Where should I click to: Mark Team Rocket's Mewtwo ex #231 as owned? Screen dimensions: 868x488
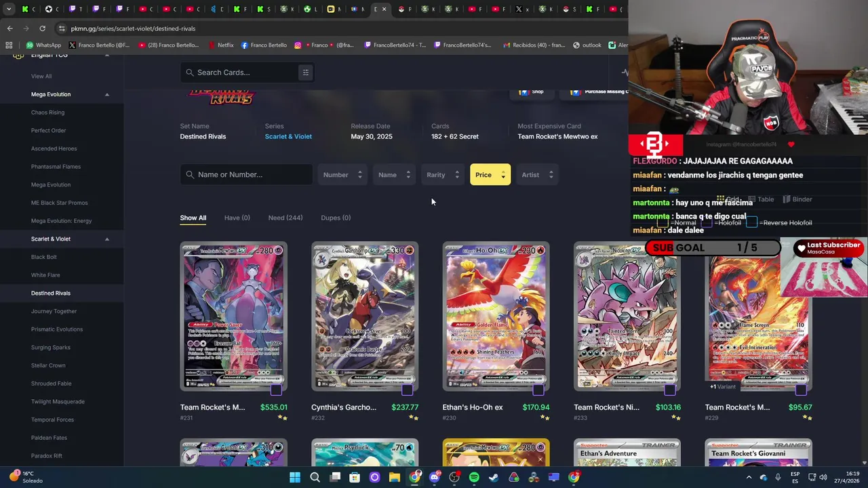(x=276, y=390)
